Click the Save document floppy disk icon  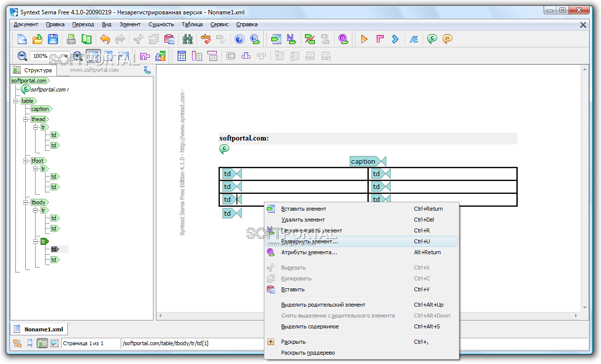[x=52, y=39]
